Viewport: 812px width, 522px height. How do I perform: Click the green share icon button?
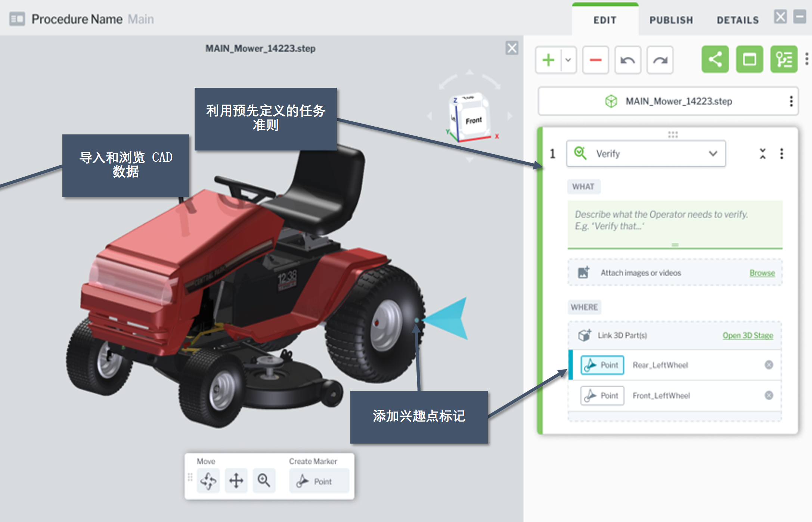click(x=715, y=60)
